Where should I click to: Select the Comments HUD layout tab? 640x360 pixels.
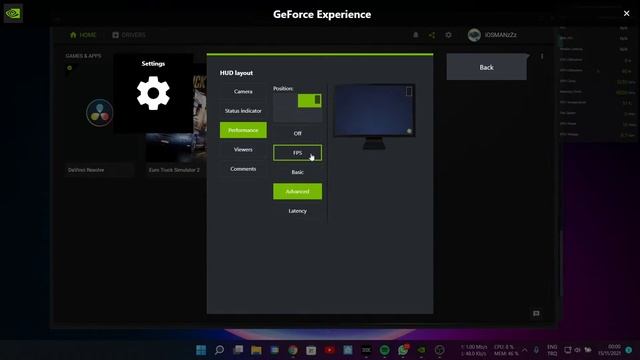[243, 169]
